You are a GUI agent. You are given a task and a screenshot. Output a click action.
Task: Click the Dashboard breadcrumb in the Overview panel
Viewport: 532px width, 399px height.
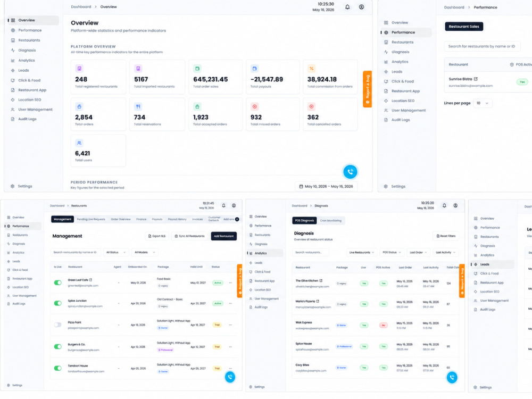(x=81, y=7)
